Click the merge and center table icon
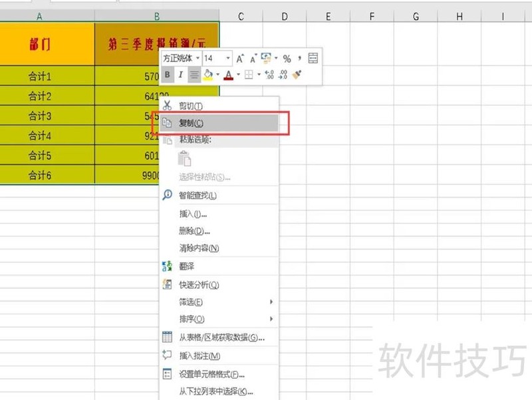The width and height of the screenshot is (532, 400). pyautogui.click(x=313, y=59)
